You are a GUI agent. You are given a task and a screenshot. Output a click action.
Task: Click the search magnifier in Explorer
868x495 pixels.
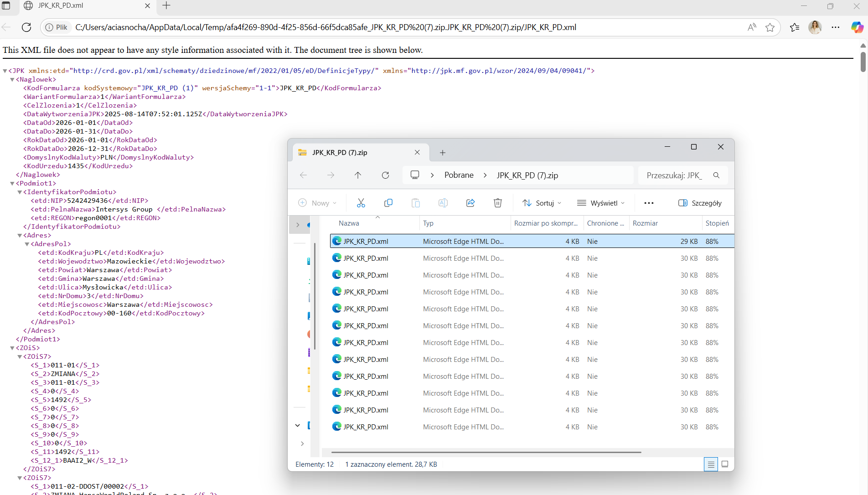(x=716, y=175)
